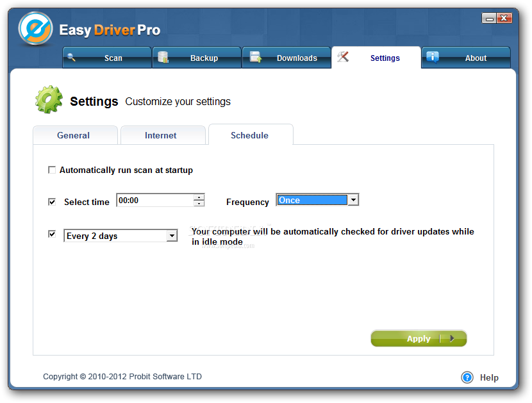Image resolution: width=532 pixels, height=403 pixels.
Task: Click the green gear Settings icon
Action: coord(49,99)
